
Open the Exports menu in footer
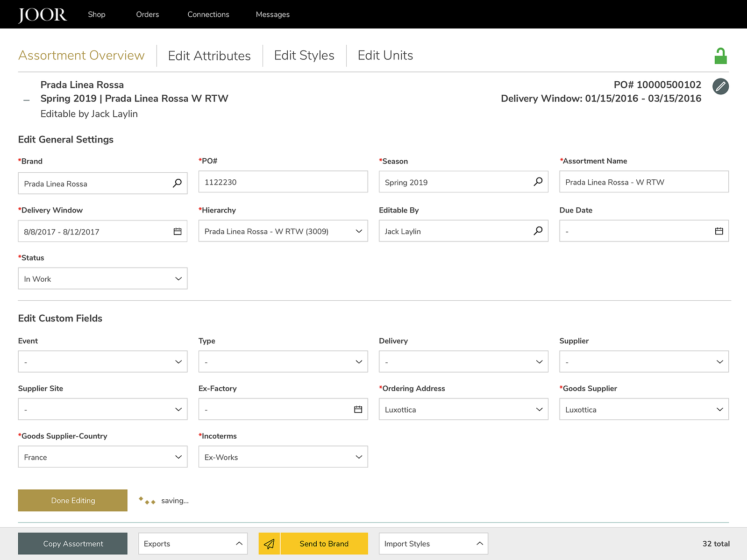(193, 544)
